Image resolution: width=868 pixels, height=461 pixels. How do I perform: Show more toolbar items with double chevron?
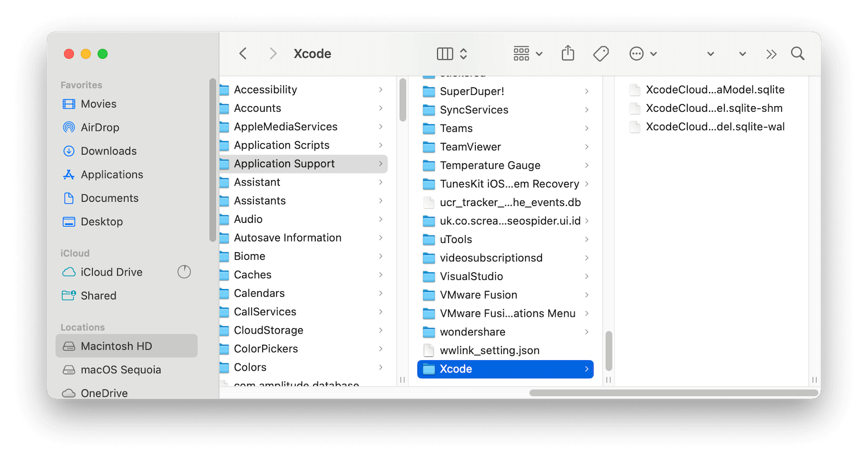pyautogui.click(x=771, y=54)
